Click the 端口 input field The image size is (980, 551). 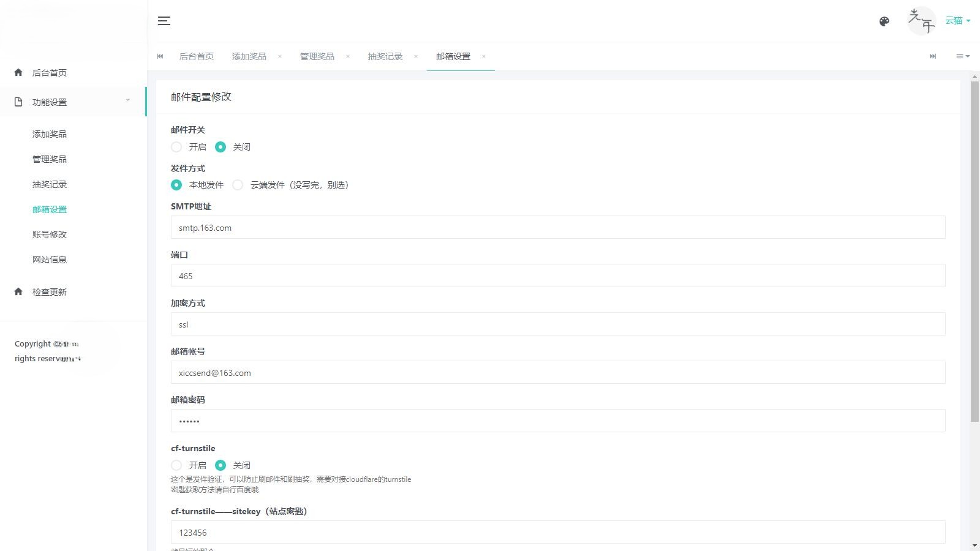click(558, 275)
